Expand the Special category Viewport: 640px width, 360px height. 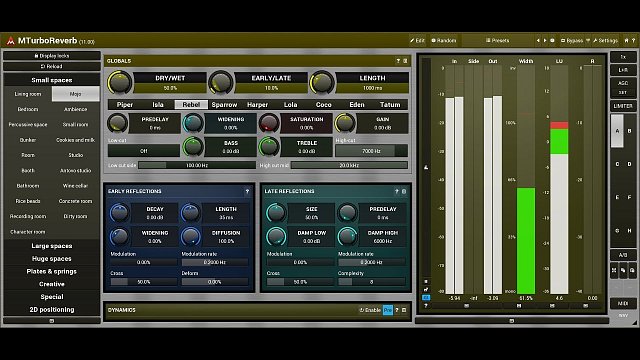(52, 297)
